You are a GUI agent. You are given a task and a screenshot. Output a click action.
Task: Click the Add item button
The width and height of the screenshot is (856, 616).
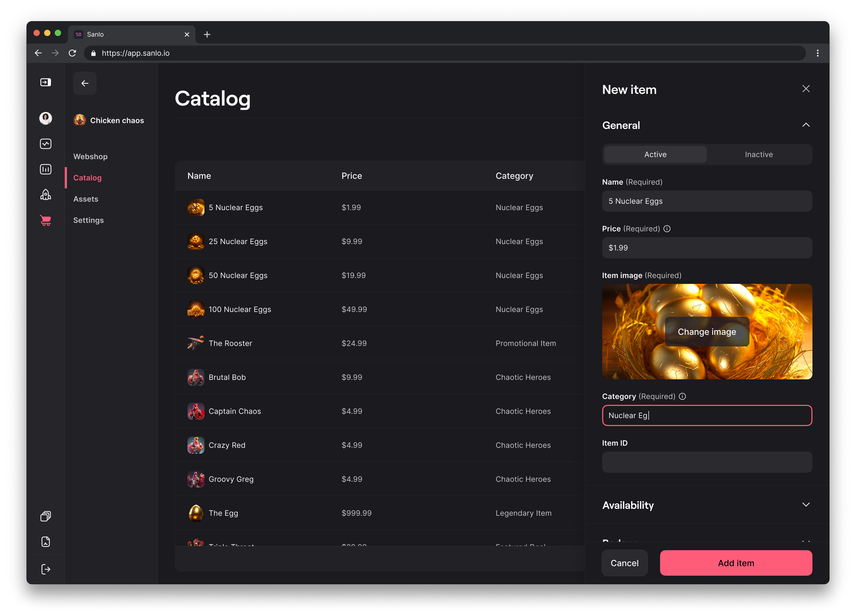coord(736,563)
